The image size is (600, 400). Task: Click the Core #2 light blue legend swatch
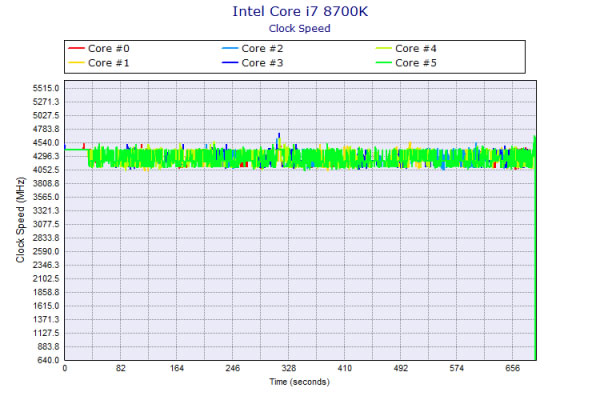(230, 48)
